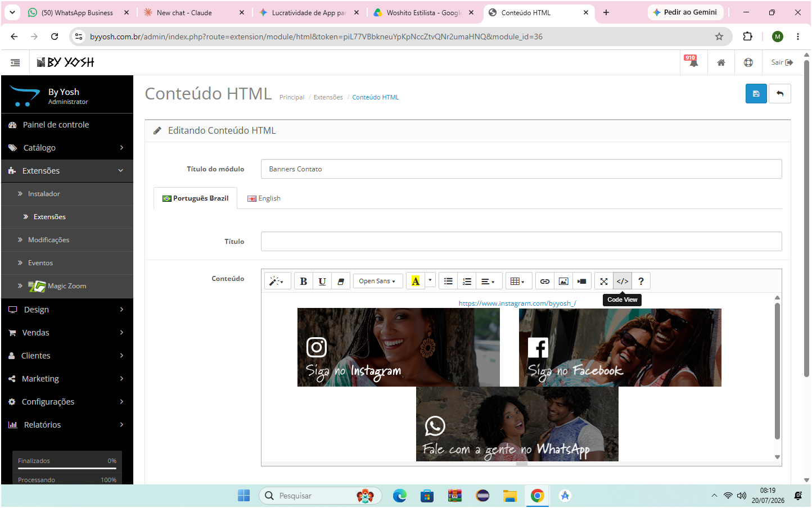This screenshot has width=812, height=508.
Task: Apply underline formatting in editor
Action: coord(322,282)
